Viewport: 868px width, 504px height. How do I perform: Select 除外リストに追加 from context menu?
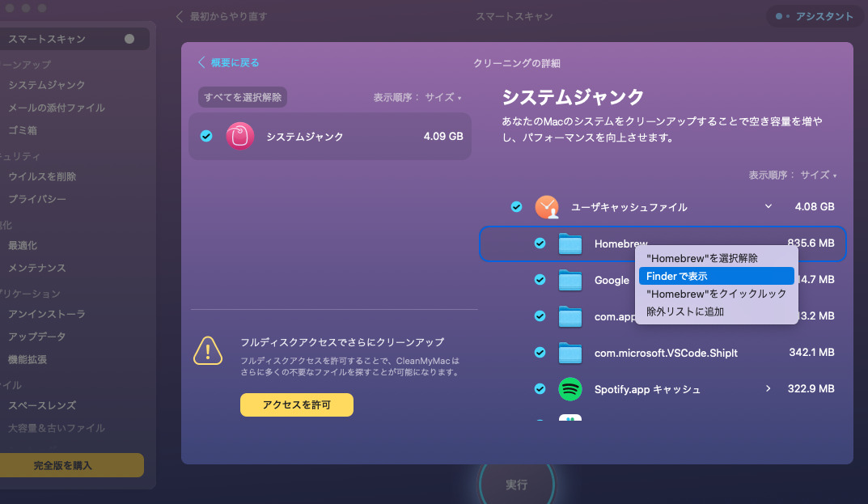(x=716, y=311)
